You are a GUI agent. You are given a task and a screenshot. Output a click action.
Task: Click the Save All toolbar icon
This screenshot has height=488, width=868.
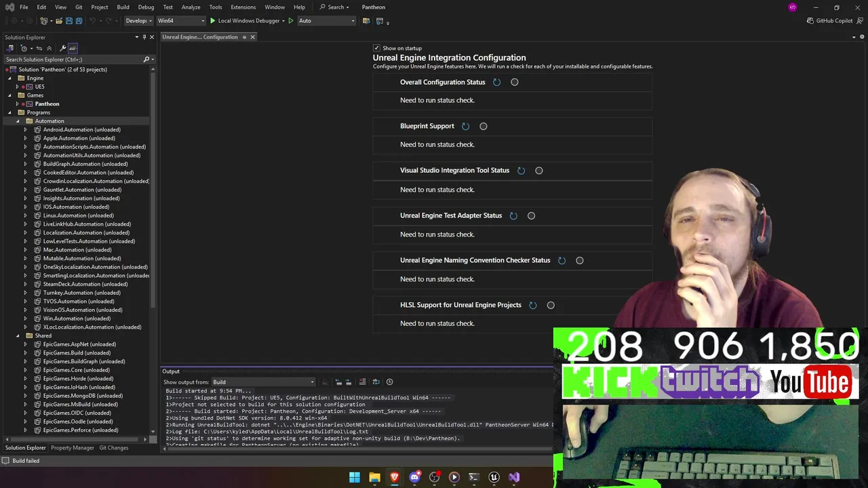79,21
